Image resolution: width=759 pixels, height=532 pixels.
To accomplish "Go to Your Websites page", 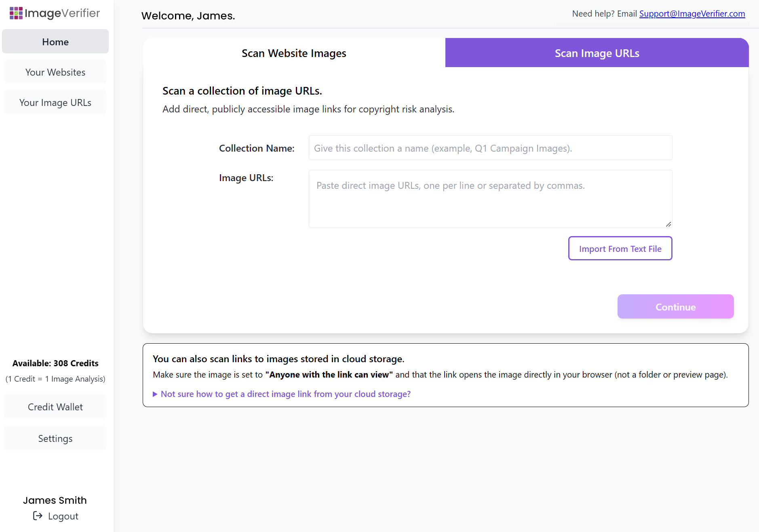I will tap(55, 72).
